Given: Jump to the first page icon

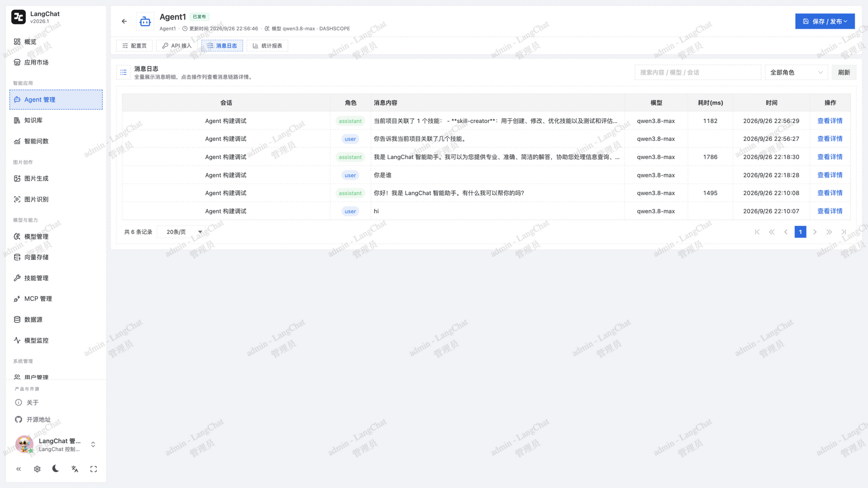Looking at the screenshot, I should (757, 232).
